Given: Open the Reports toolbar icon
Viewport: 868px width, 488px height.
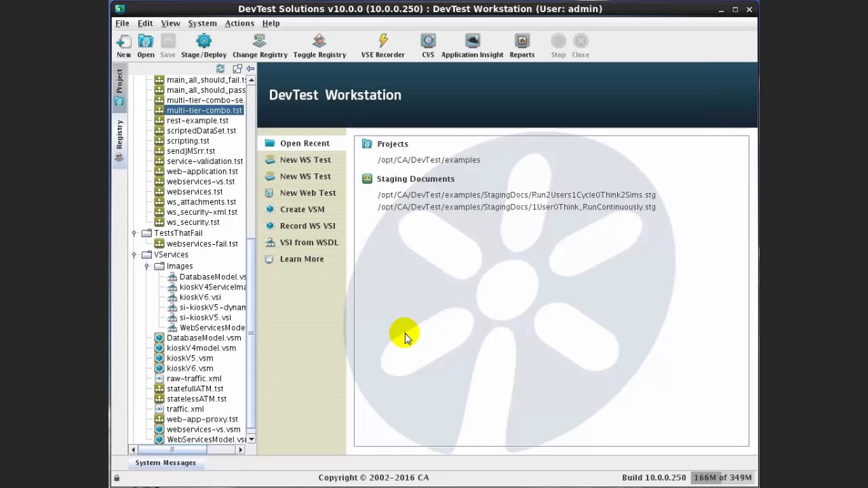Looking at the screenshot, I should pos(521,41).
